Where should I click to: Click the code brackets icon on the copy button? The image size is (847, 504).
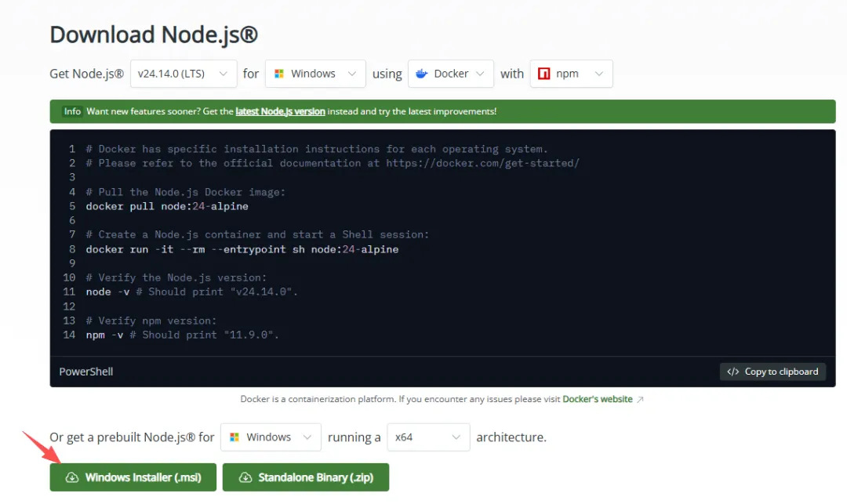[x=733, y=372]
